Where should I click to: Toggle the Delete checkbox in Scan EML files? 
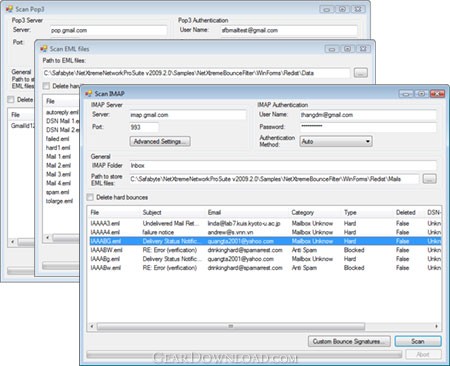46,86
